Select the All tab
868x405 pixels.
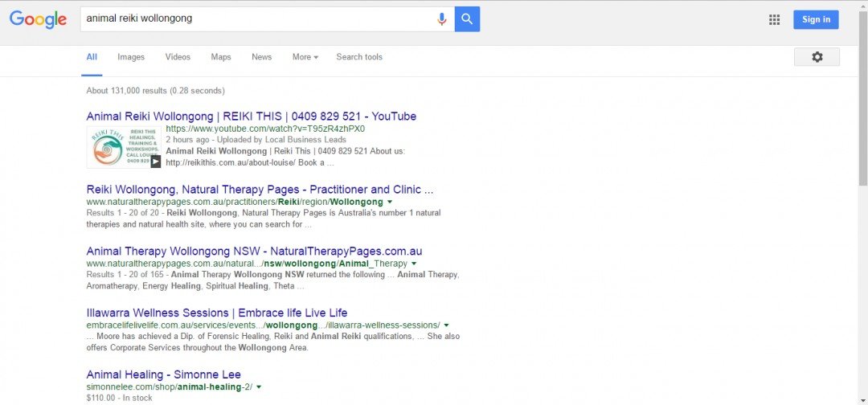pos(92,57)
